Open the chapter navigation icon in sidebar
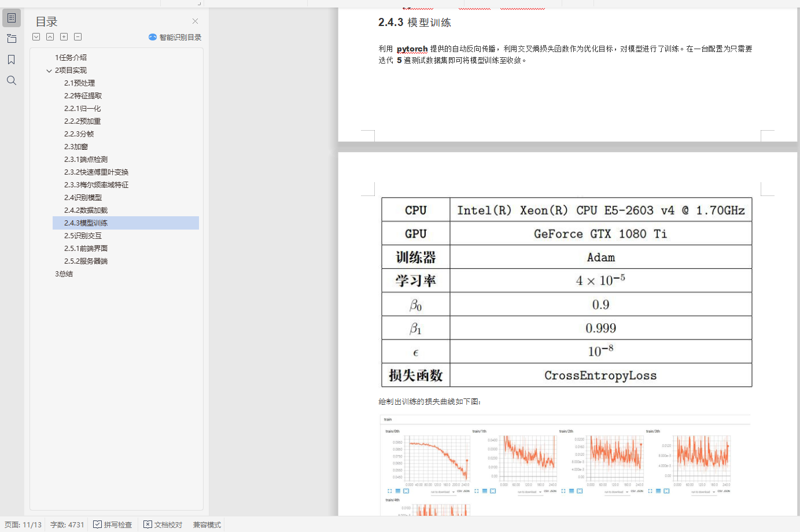 tap(12, 39)
